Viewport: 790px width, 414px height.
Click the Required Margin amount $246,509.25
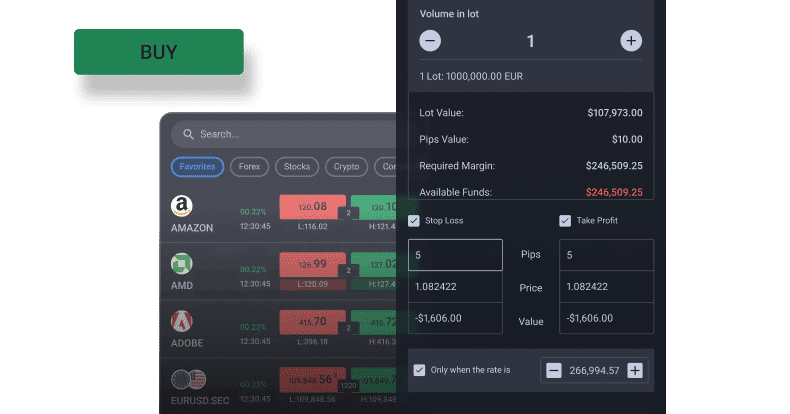coord(614,166)
